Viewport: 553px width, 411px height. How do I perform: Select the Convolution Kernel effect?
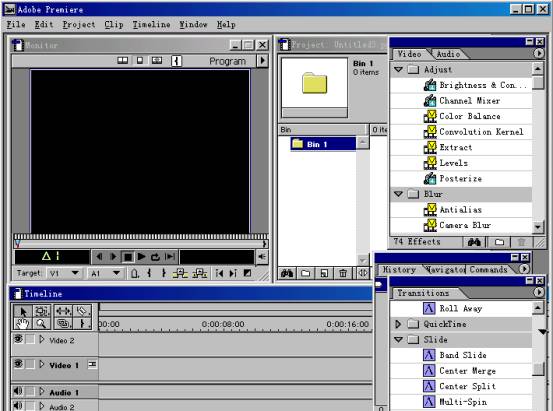pos(461,132)
